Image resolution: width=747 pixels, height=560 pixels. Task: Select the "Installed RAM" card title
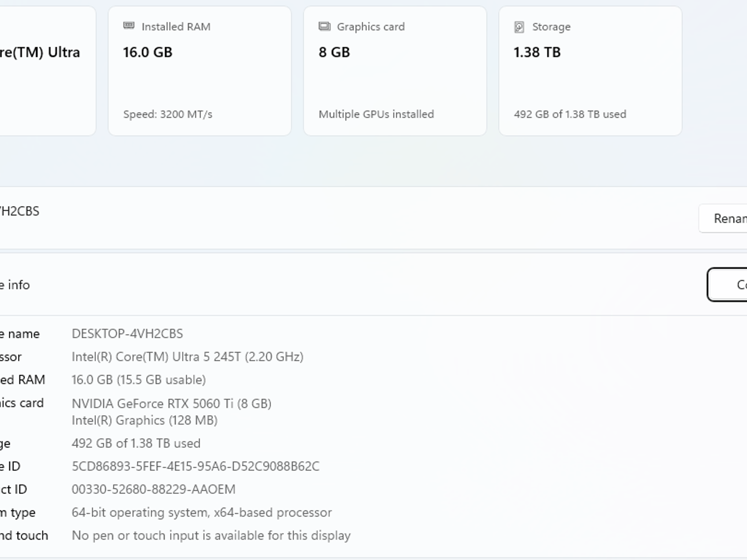(x=176, y=27)
